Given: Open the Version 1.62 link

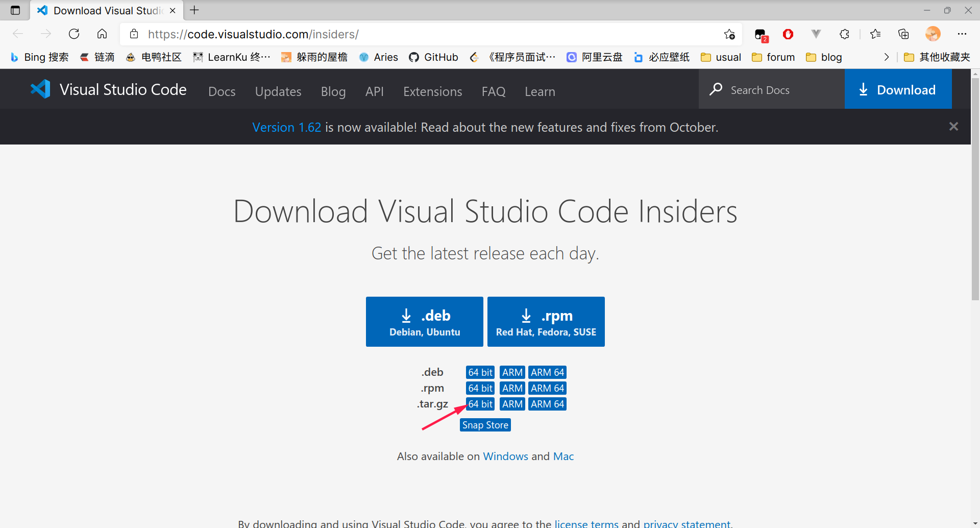Looking at the screenshot, I should coord(287,127).
